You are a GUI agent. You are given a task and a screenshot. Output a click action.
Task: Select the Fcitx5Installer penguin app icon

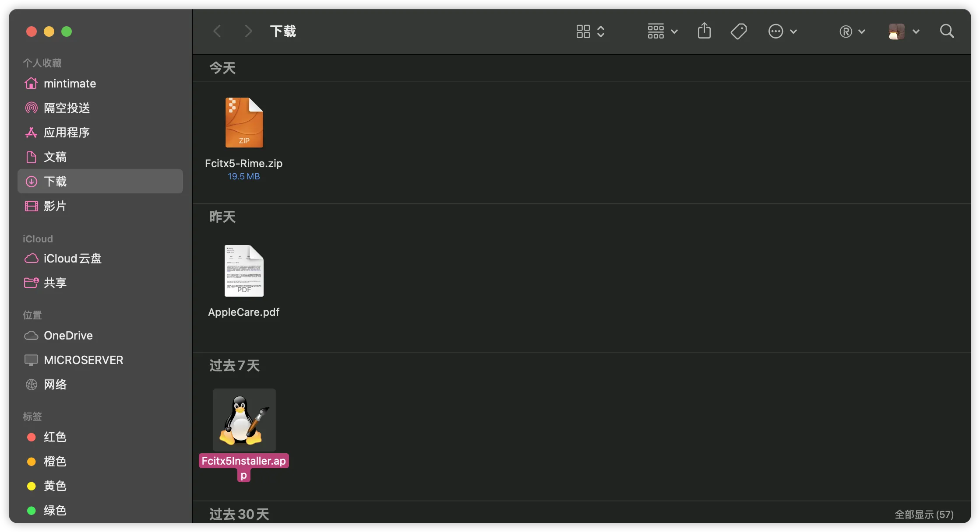(x=244, y=420)
